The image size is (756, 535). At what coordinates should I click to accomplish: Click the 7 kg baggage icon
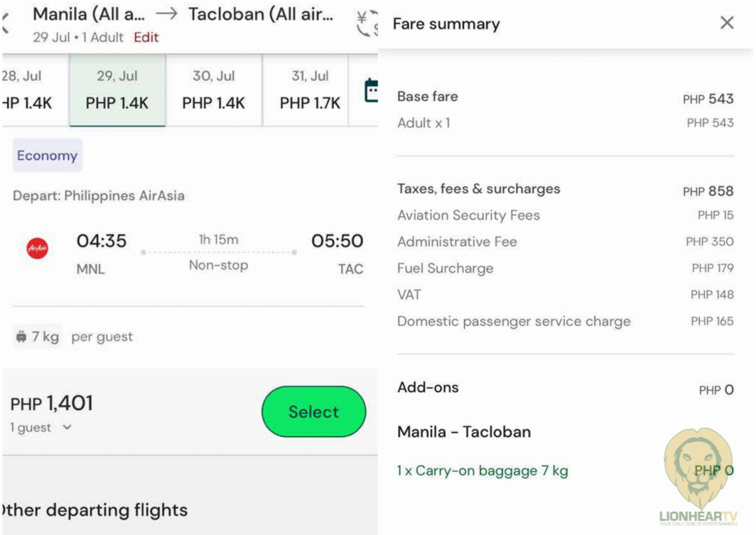pos(22,337)
